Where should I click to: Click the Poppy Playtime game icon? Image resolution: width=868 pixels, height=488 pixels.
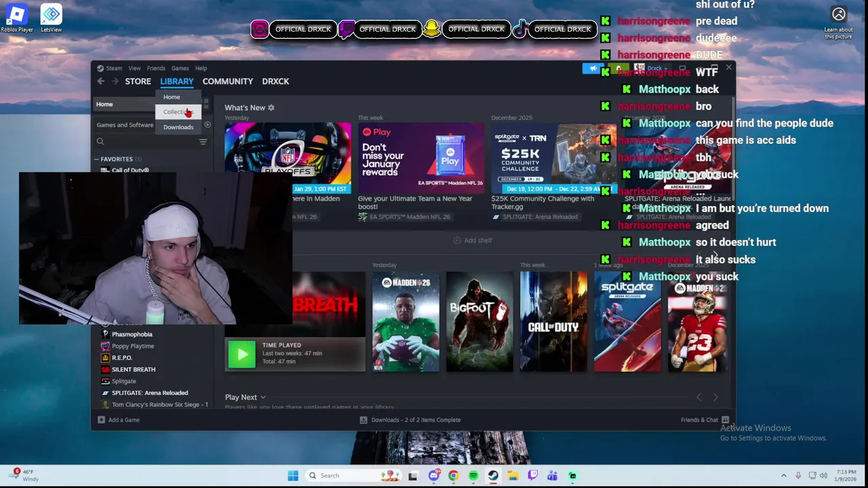[105, 346]
